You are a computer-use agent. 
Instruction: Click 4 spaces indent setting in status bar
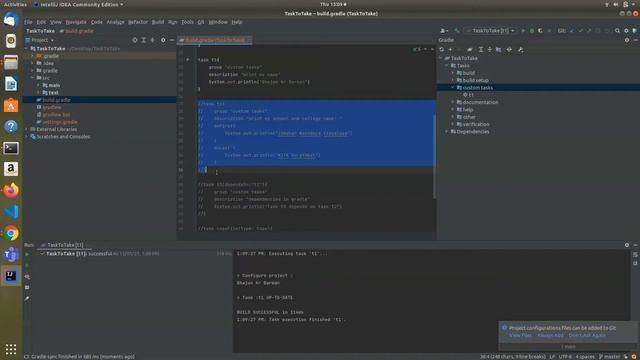[x=584, y=356]
